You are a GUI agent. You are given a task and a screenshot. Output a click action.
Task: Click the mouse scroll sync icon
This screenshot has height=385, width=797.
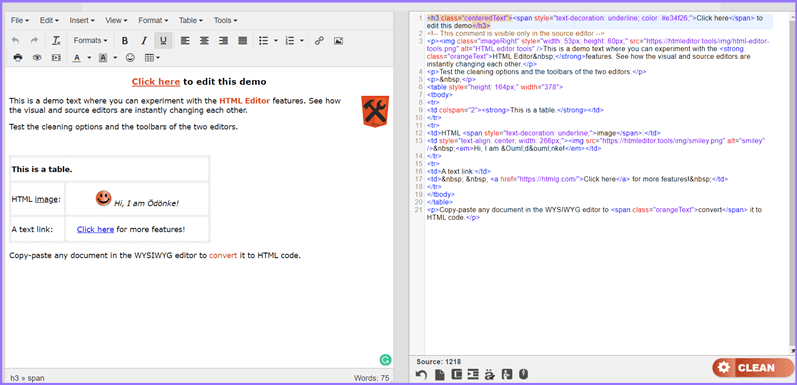[x=523, y=374]
